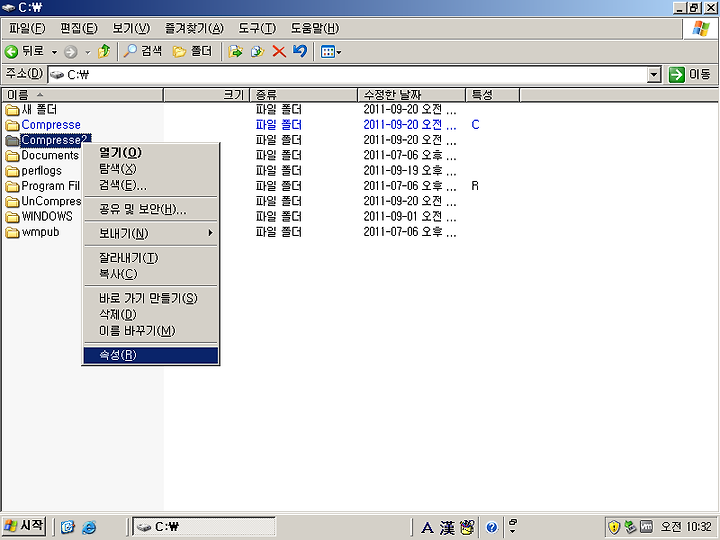Viewport: 720px width, 540px height.
Task: Click the help question mark tray icon
Action: (491, 527)
